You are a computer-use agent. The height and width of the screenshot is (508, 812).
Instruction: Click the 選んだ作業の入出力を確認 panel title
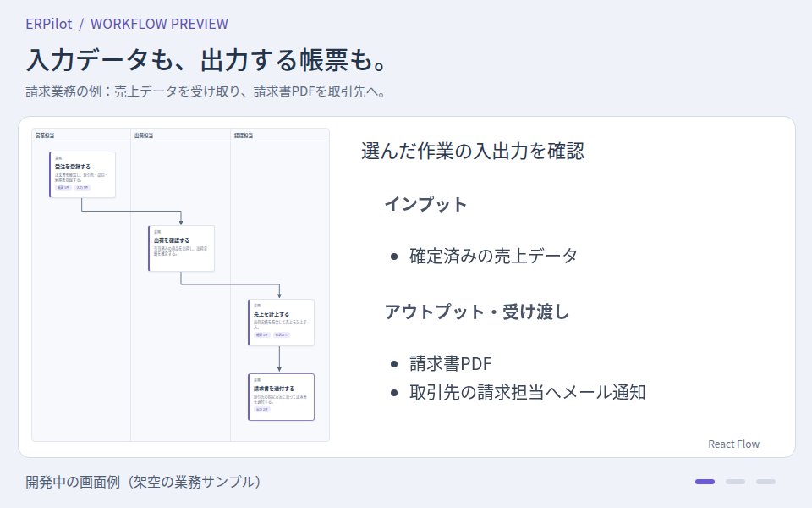[x=472, y=152]
